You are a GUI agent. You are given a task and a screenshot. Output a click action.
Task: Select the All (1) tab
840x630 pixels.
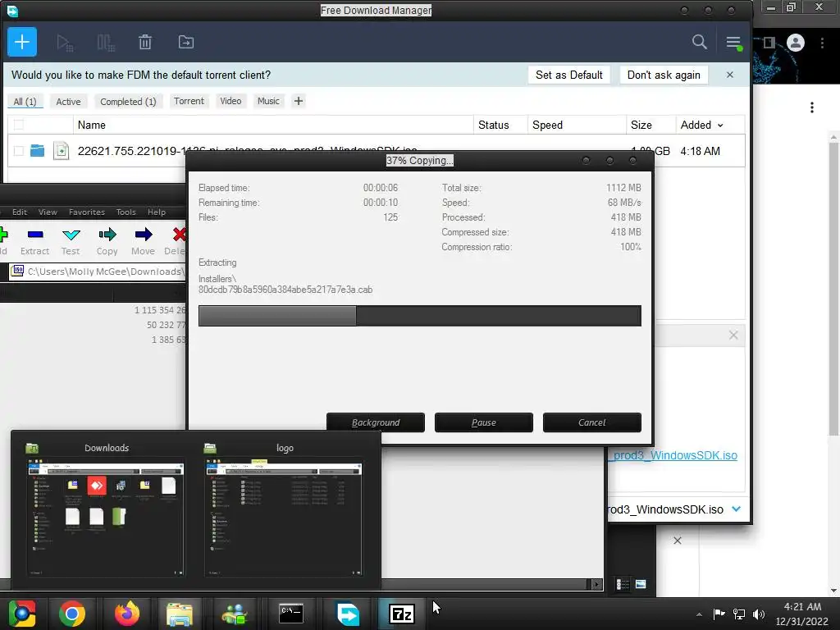tap(25, 101)
